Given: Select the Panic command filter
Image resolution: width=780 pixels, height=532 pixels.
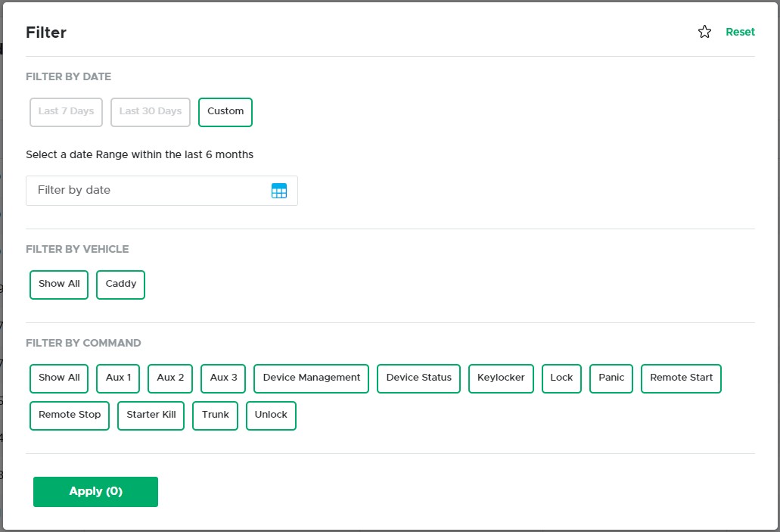Looking at the screenshot, I should pyautogui.click(x=611, y=378).
